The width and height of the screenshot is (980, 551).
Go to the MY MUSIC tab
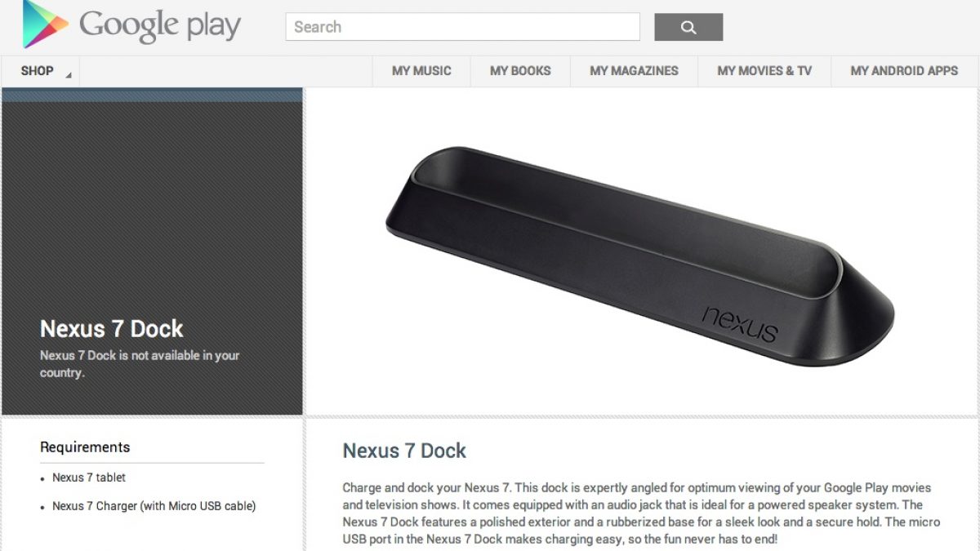click(x=421, y=71)
